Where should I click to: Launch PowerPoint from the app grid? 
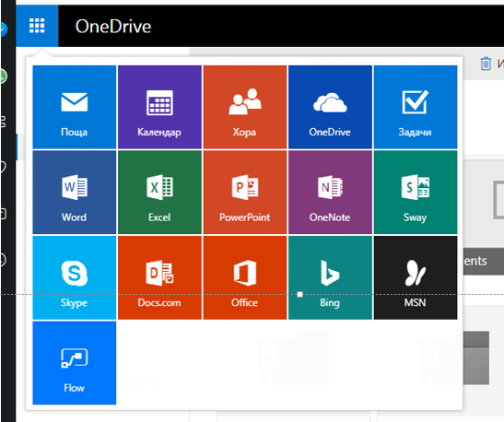pos(245,193)
